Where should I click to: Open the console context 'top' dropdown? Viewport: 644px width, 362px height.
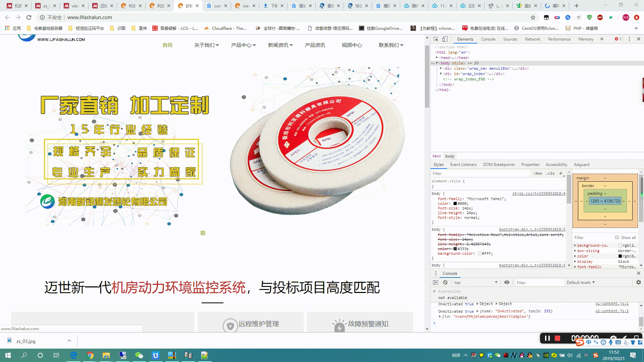(x=475, y=283)
